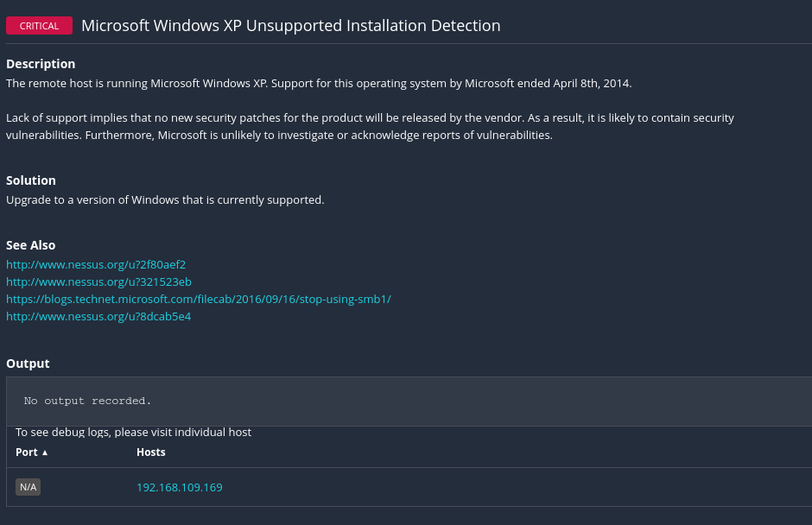This screenshot has width=812, height=525.
Task: Select the Output section heading
Action: point(28,364)
